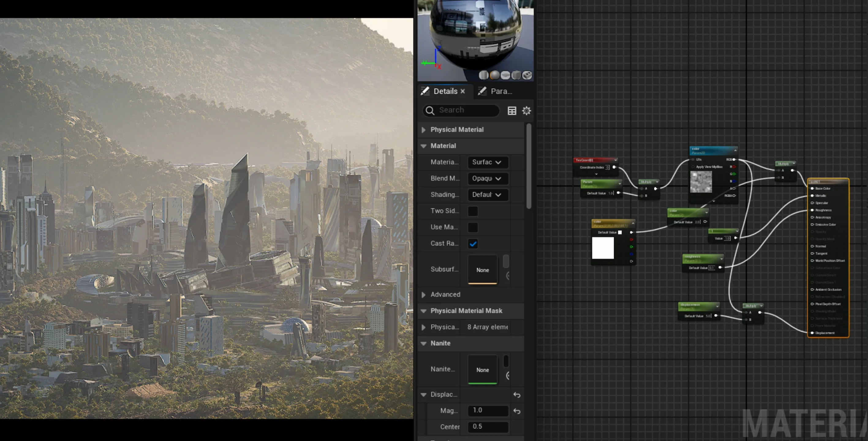Screen dimensions: 868x441
Task: Open the Material Domain Surface dropdown
Action: tap(488, 162)
